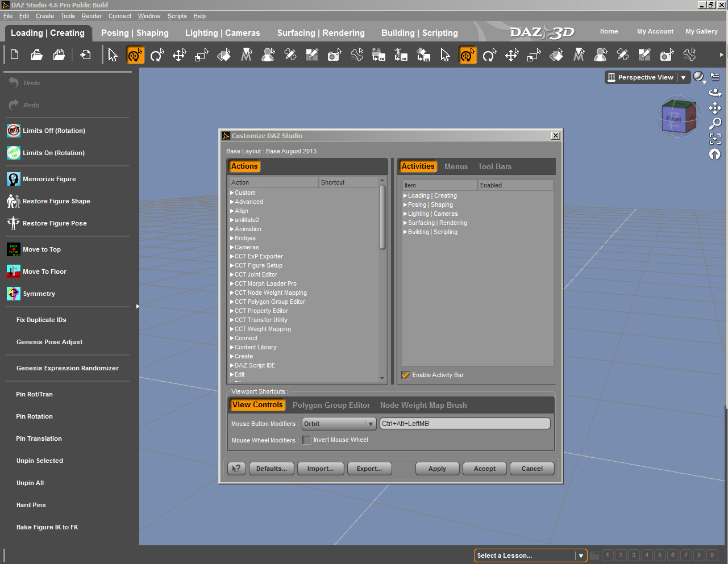The height and width of the screenshot is (564, 728).
Task: Toggle the Enable Activity Bar checkbox
Action: [406, 375]
